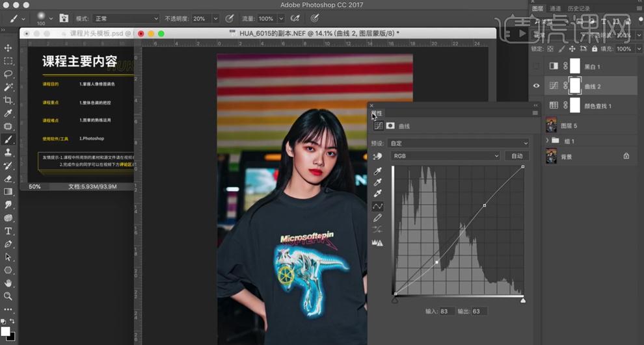Open the Properties panel options menu

click(x=535, y=113)
